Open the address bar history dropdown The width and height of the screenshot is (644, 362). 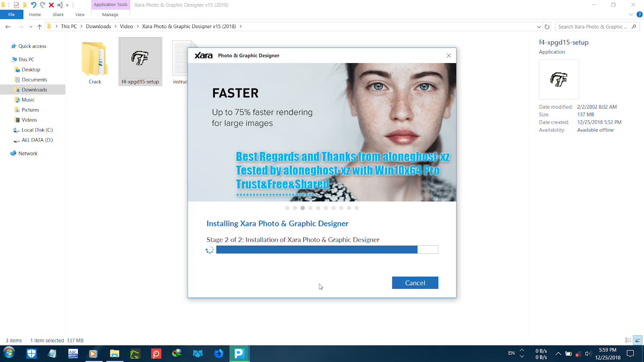point(539,27)
